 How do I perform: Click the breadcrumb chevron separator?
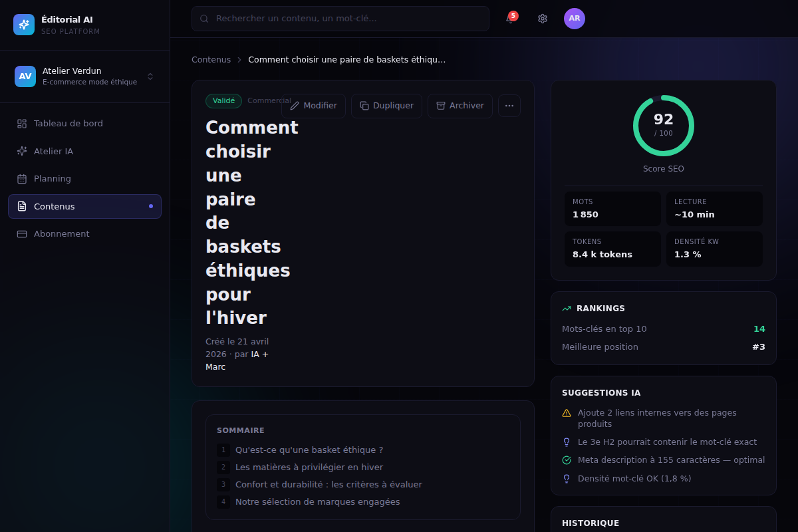[x=239, y=60]
